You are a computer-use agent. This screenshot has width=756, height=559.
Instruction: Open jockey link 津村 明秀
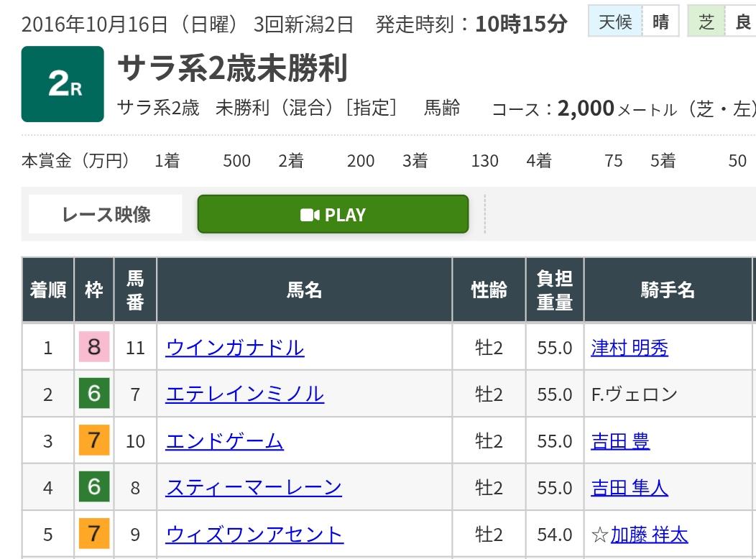click(630, 348)
